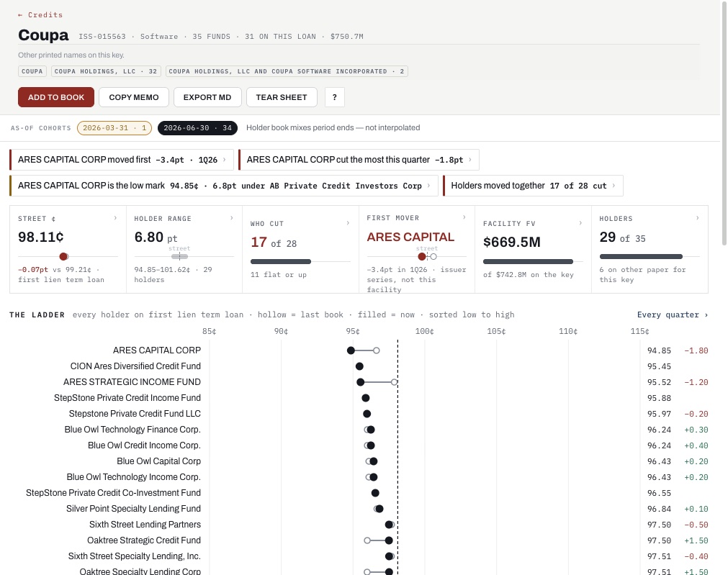Image resolution: width=728 pixels, height=575 pixels.
Task: Select COUPA HOLDINGS, LLC · 32 chip
Action: (106, 71)
